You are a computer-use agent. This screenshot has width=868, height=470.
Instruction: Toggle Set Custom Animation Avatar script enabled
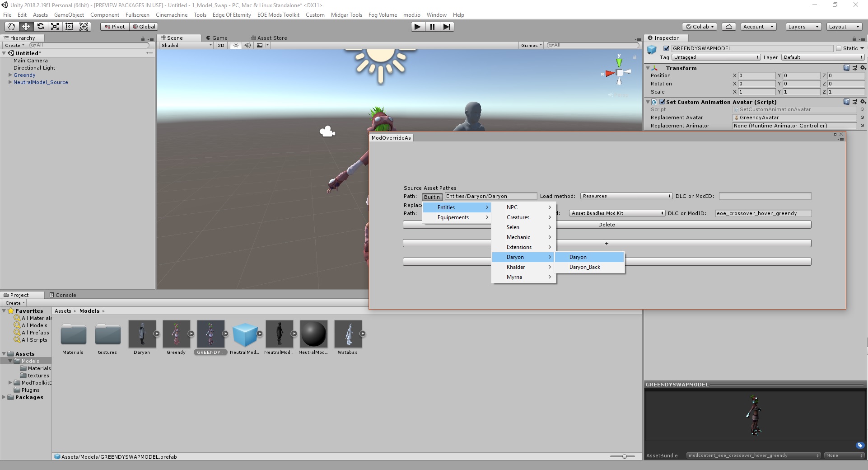(662, 102)
